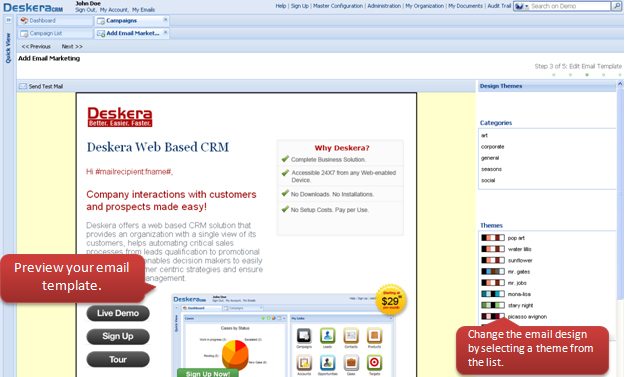Pick the pop art theme swatch
This screenshot has height=377, width=631.
tap(493, 238)
